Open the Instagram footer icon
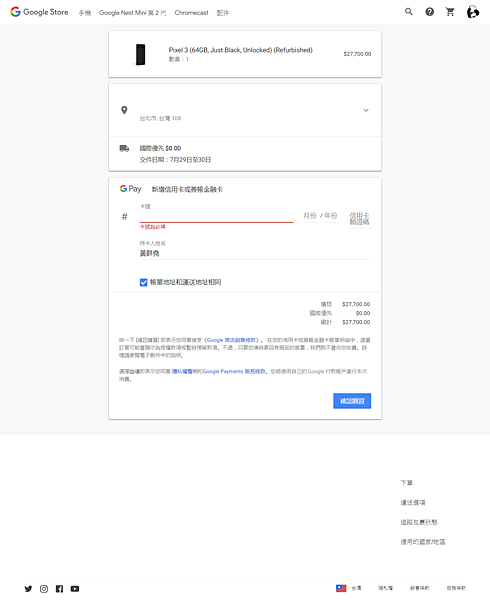Image resolution: width=490 pixels, height=600 pixels. click(x=44, y=589)
